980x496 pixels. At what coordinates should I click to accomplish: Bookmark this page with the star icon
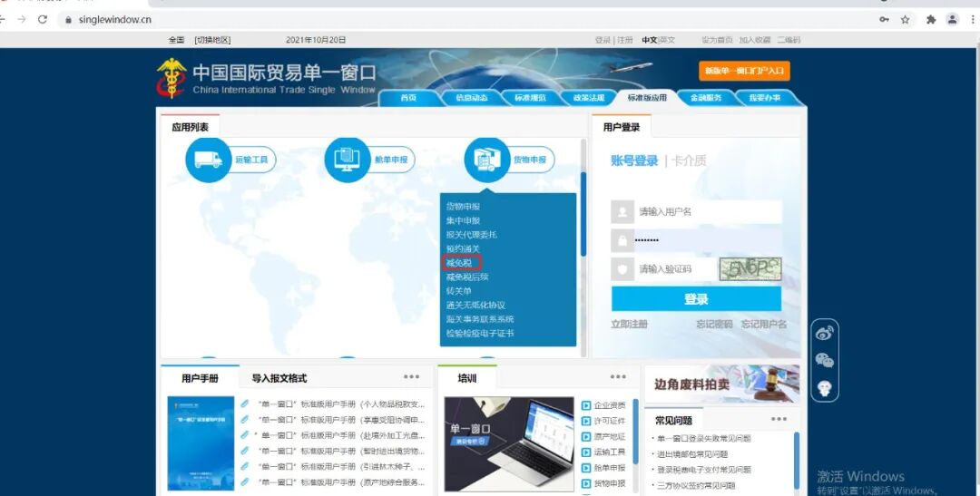905,19
